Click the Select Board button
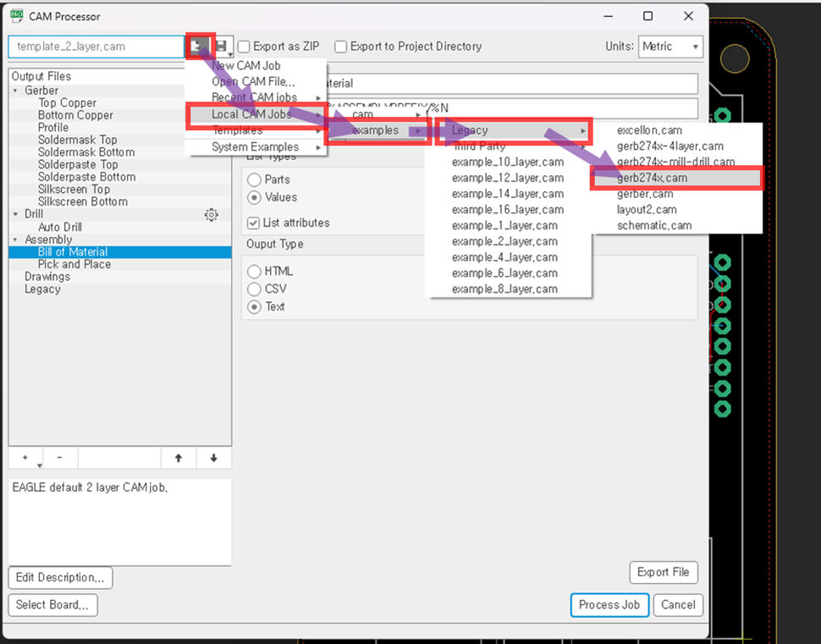The width and height of the screenshot is (821, 644). [x=52, y=605]
